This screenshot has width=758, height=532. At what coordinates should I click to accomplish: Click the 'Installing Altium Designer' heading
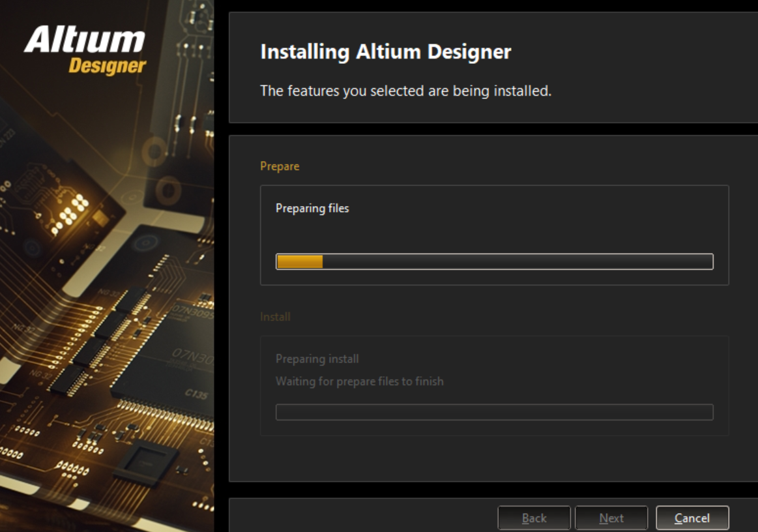(x=385, y=52)
